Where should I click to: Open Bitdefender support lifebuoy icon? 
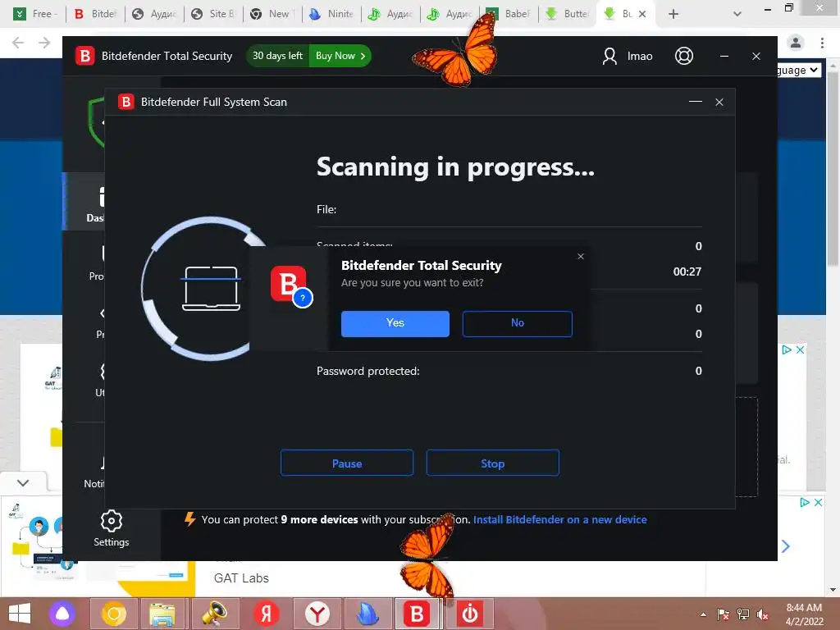(x=683, y=56)
